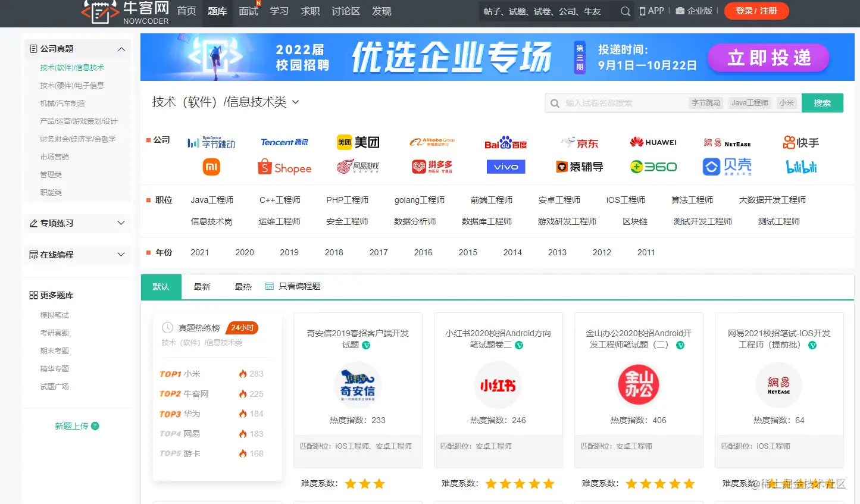Open 面试 in top navigation

tap(248, 11)
